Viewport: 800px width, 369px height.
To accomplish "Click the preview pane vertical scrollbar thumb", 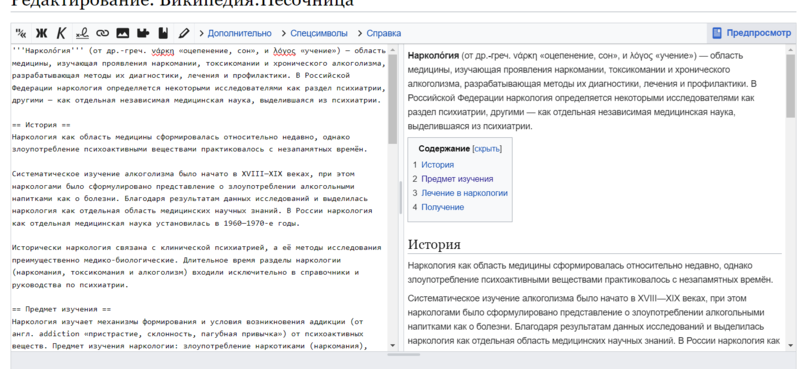I will tap(791, 85).
